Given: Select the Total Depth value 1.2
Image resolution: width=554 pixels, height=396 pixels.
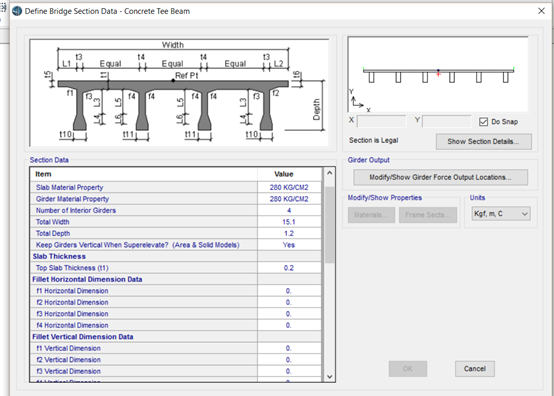Looking at the screenshot, I should (289, 234).
